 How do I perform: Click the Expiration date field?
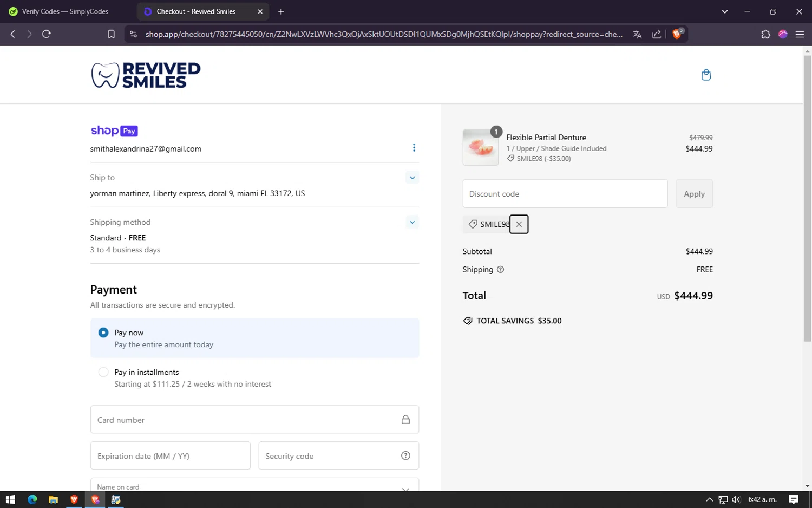[x=171, y=456]
